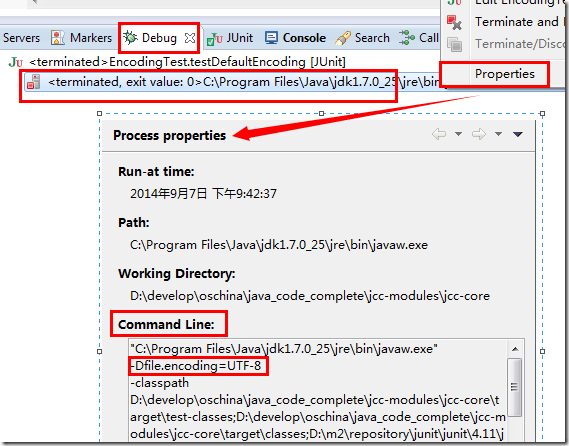The image size is (569, 446).
Task: Select the terminated javaw.exe process row
Action: [232, 82]
